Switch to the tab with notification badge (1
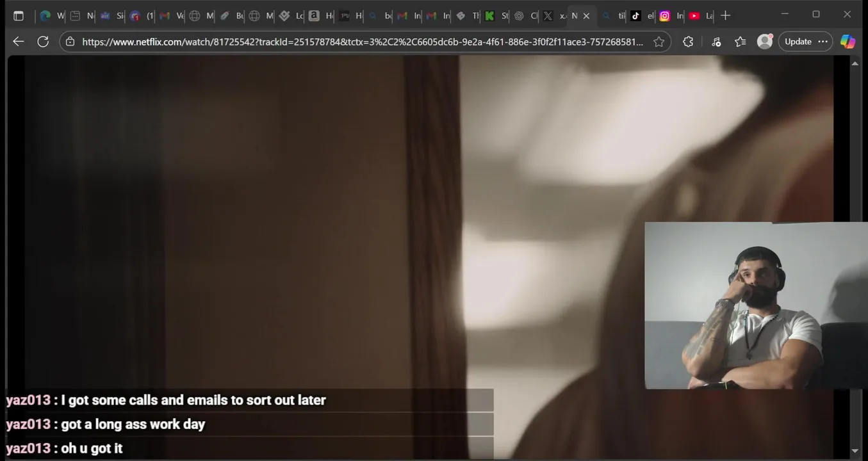This screenshot has width=868, height=461. pyautogui.click(x=141, y=16)
